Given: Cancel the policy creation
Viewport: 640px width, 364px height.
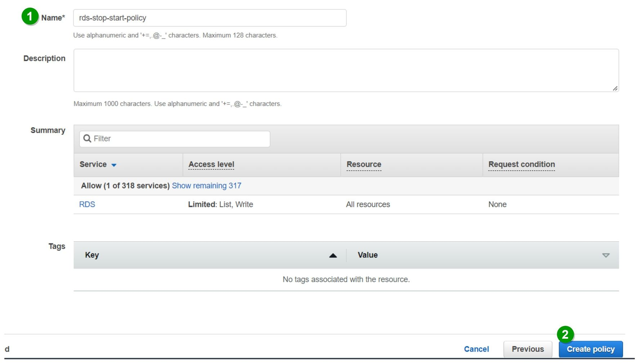Looking at the screenshot, I should 476,349.
